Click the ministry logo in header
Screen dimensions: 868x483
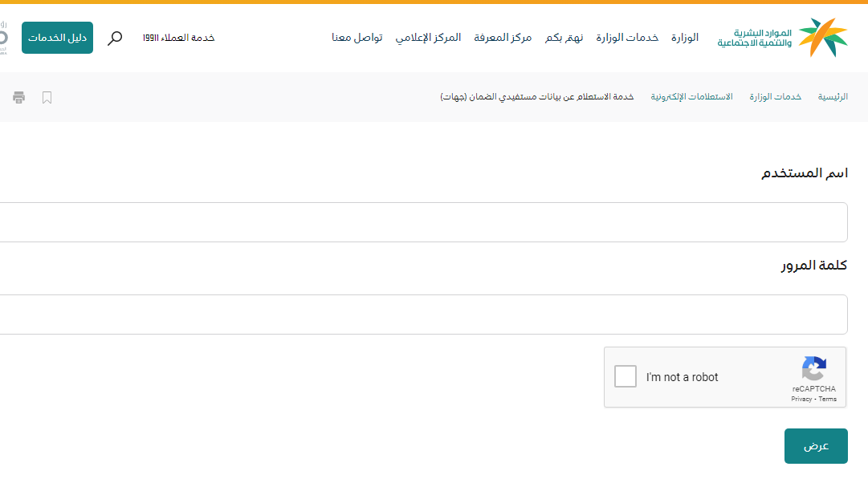point(782,38)
